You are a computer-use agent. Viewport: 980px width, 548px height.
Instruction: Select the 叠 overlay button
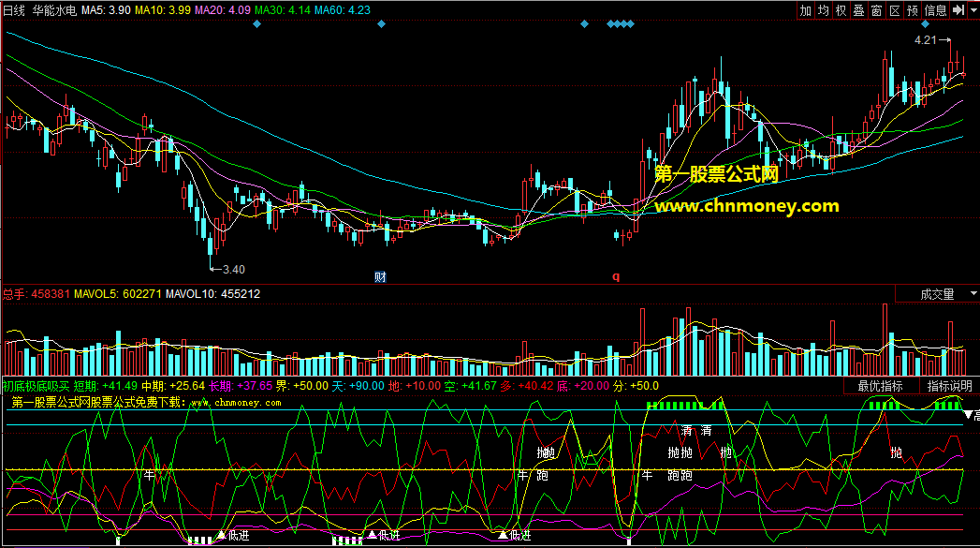(x=859, y=10)
